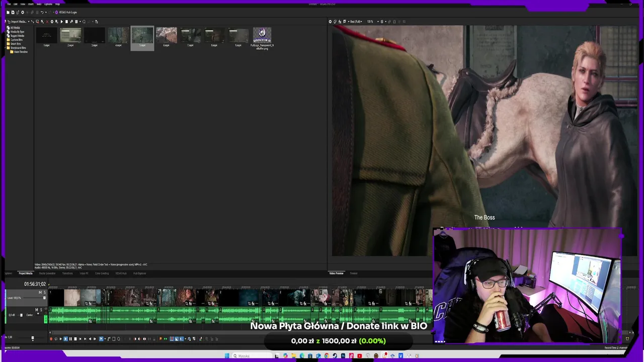The width and height of the screenshot is (644, 362).
Task: Switch to the Trimmer tab
Action: 354,273
